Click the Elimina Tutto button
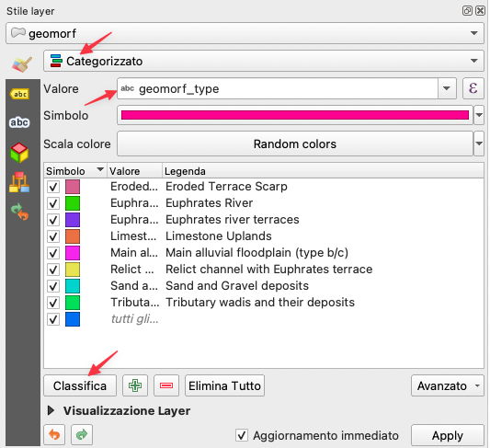490x448 pixels. click(224, 385)
